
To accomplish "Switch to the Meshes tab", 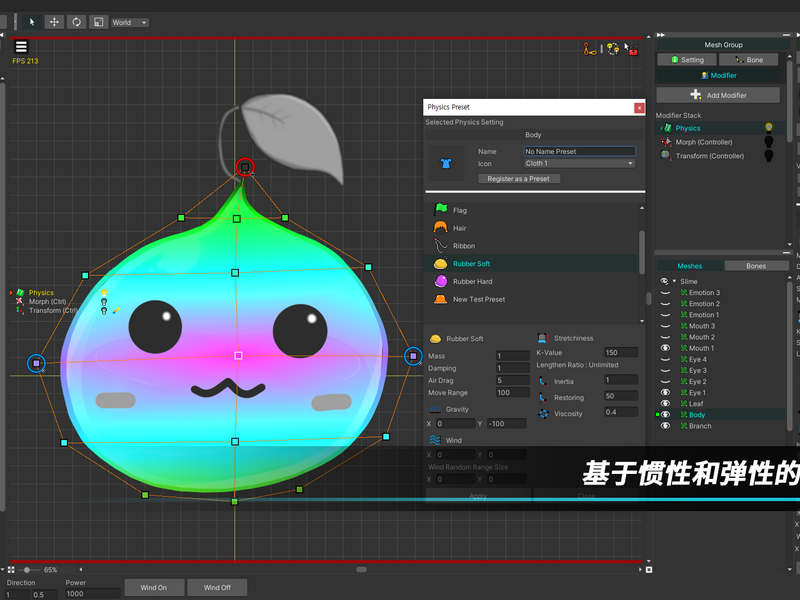I will (x=689, y=266).
